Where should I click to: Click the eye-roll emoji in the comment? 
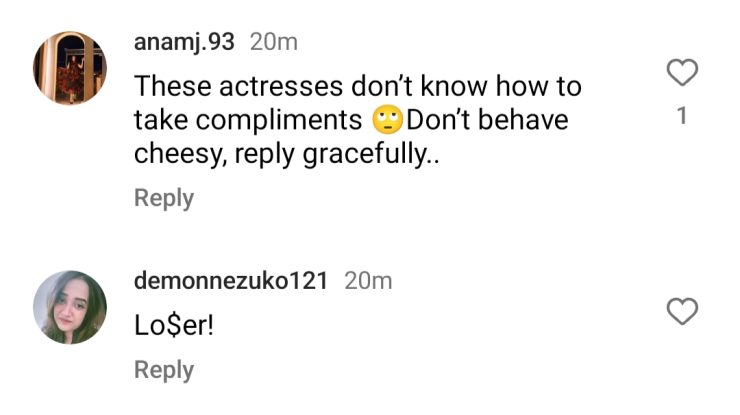tap(386, 121)
